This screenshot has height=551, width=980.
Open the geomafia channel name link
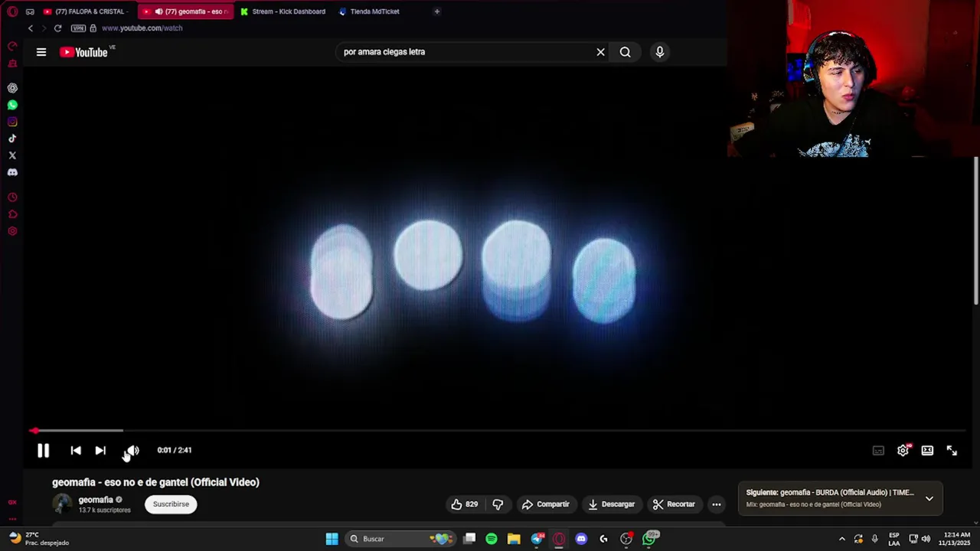click(96, 500)
